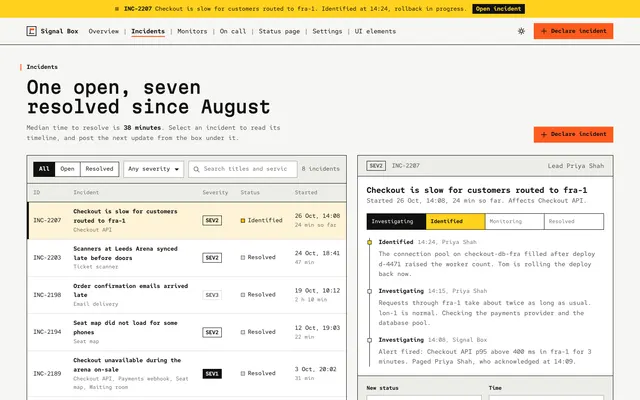Select the INC-2189 incident ID
The image size is (640, 400).
coord(47,373)
